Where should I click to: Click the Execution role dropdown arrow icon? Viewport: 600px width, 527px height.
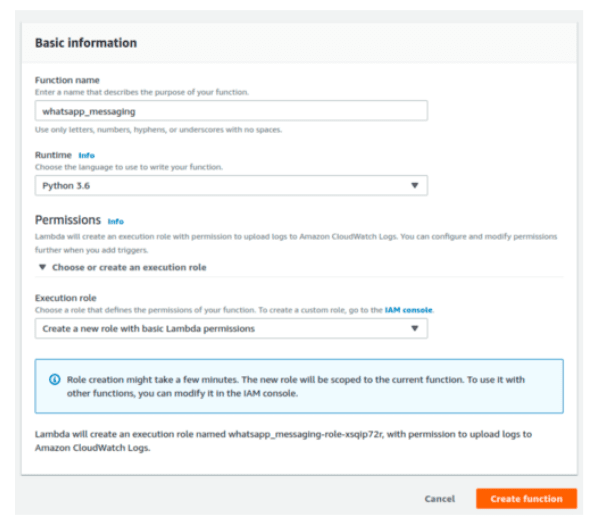click(414, 328)
